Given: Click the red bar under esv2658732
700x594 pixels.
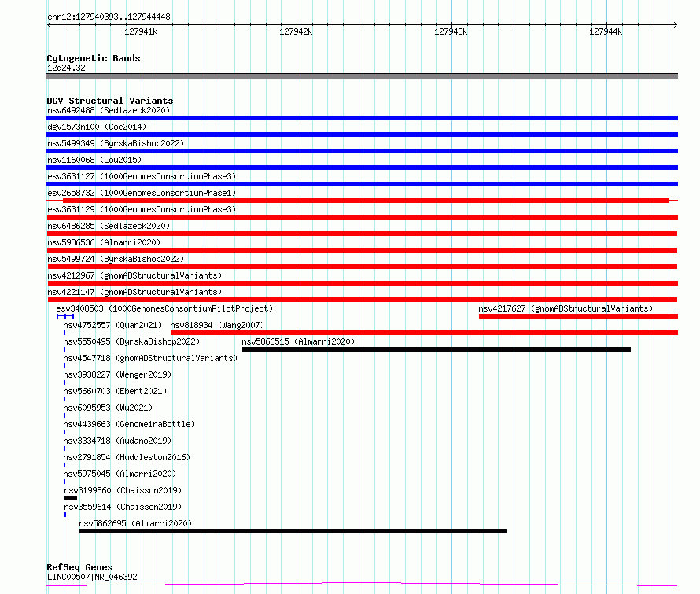Looking at the screenshot, I should pyautogui.click(x=366, y=201).
